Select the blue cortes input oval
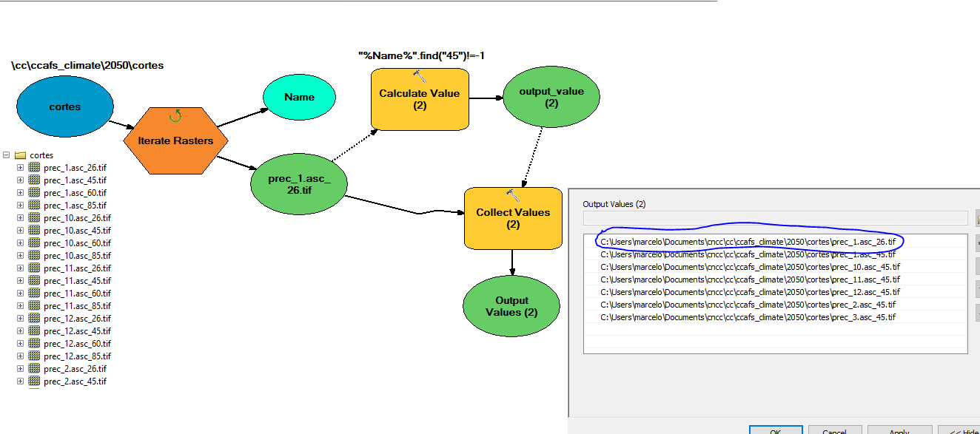This screenshot has height=434, width=980. [65, 106]
